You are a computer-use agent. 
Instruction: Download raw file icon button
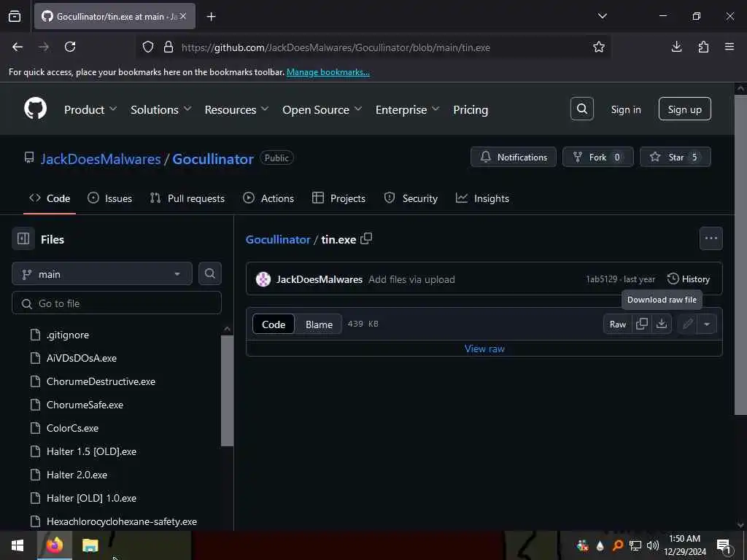pyautogui.click(x=661, y=324)
